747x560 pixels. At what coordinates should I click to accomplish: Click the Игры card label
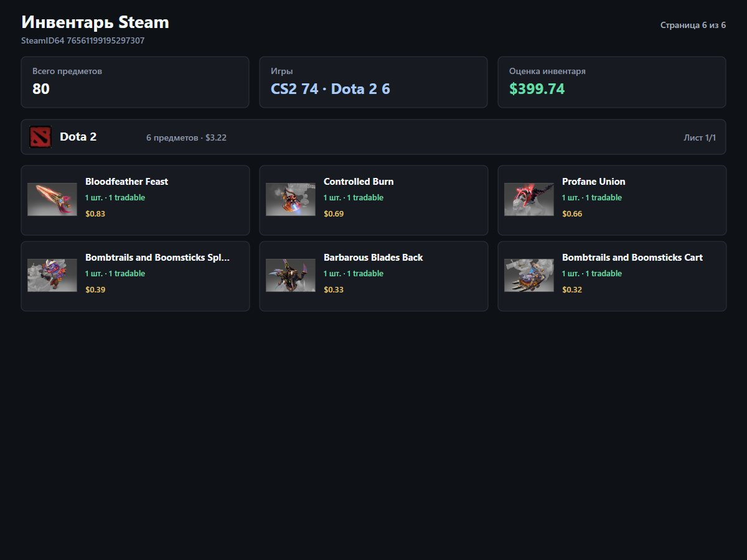pos(282,71)
